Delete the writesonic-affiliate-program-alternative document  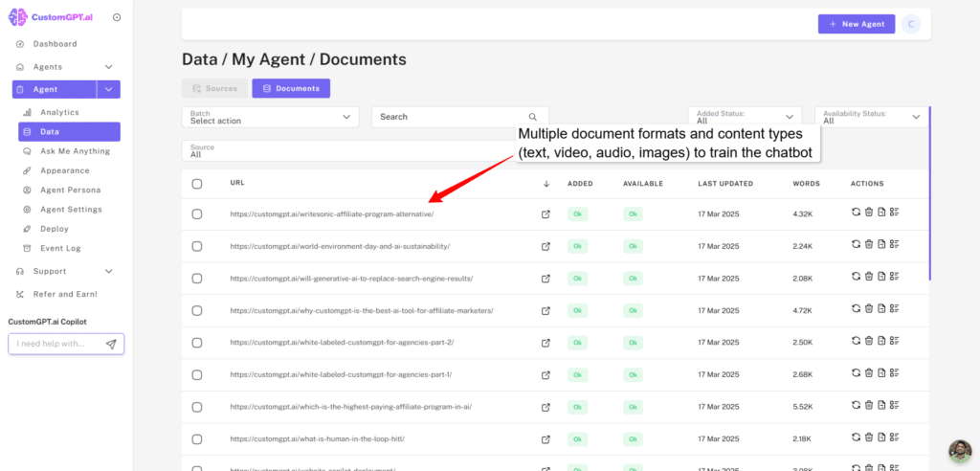pyautogui.click(x=869, y=212)
